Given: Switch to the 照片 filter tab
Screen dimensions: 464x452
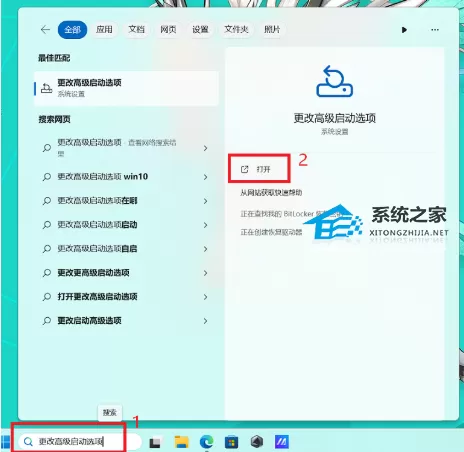Looking at the screenshot, I should pos(272,29).
